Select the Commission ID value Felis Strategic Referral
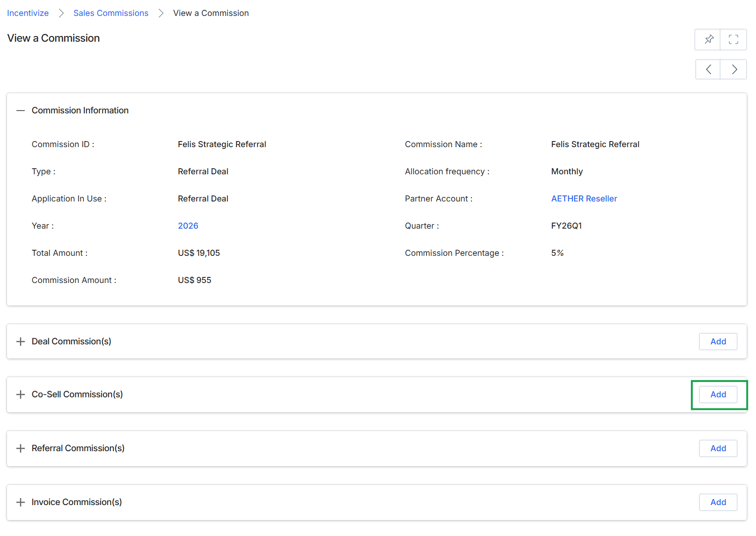Viewport: 756px width, 536px height. [222, 144]
